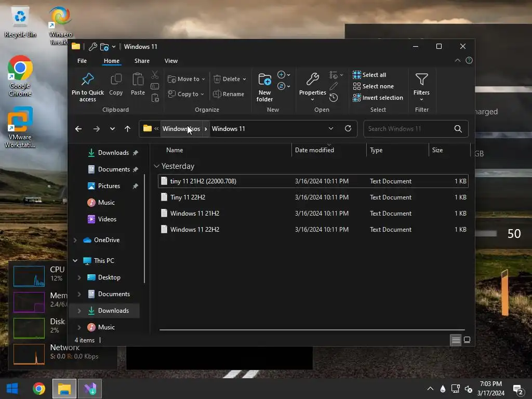Click Windows Isos breadcrumb segment
This screenshot has height=399, width=532.
[x=181, y=129]
